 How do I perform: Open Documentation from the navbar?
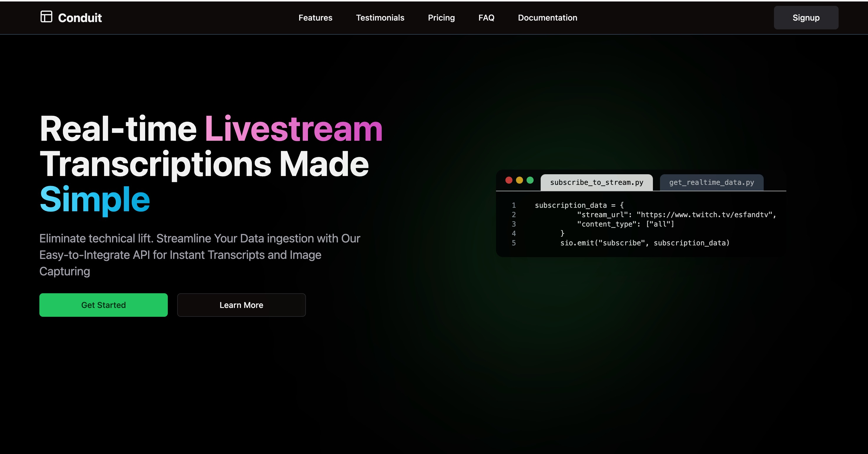tap(547, 18)
